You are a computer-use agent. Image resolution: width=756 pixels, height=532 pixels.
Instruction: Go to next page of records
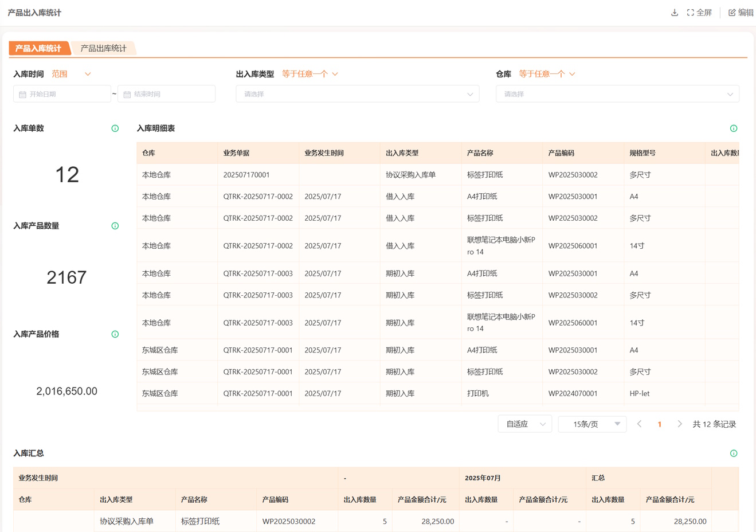pos(680,424)
